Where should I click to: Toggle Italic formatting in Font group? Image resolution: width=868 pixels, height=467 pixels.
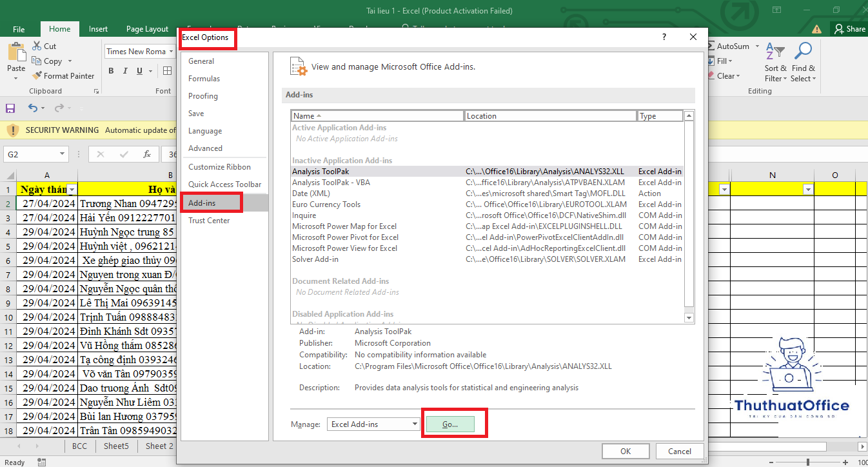[x=125, y=71]
